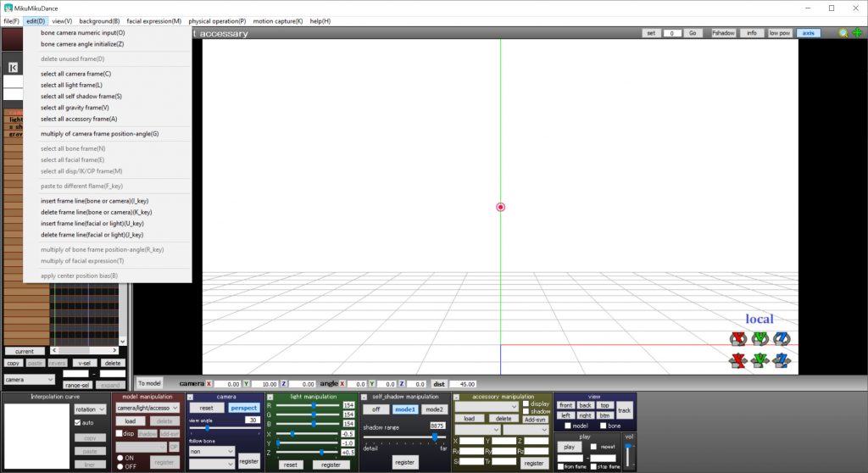Click the axis button in top toolbar
The height and width of the screenshot is (473, 868).
(x=808, y=33)
